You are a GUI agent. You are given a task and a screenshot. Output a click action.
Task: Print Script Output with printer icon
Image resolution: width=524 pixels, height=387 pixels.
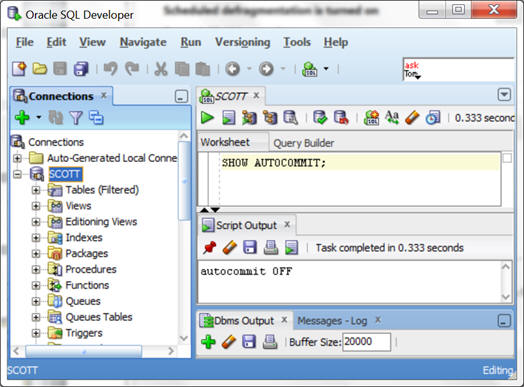coord(271,248)
